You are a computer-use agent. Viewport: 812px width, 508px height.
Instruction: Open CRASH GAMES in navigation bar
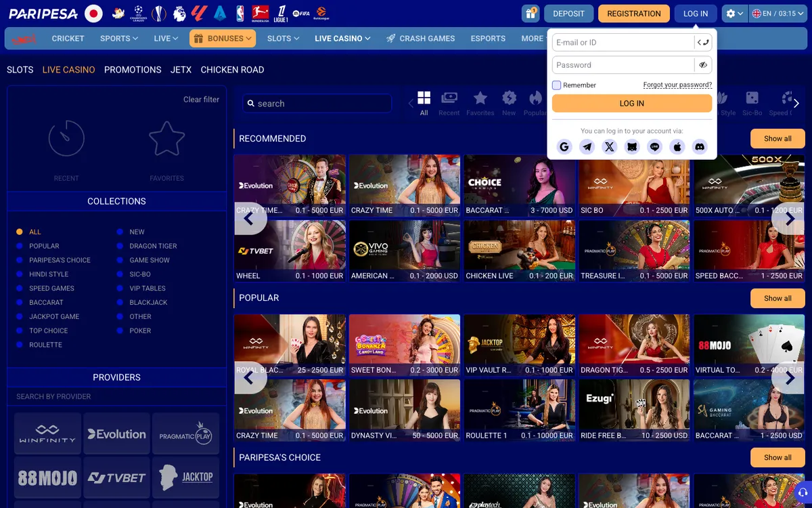point(420,39)
